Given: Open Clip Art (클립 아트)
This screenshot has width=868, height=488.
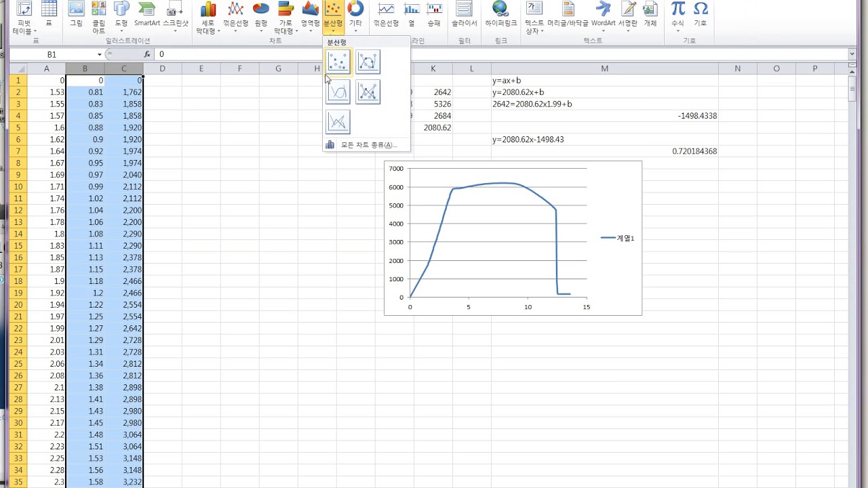Looking at the screenshot, I should tap(98, 18).
